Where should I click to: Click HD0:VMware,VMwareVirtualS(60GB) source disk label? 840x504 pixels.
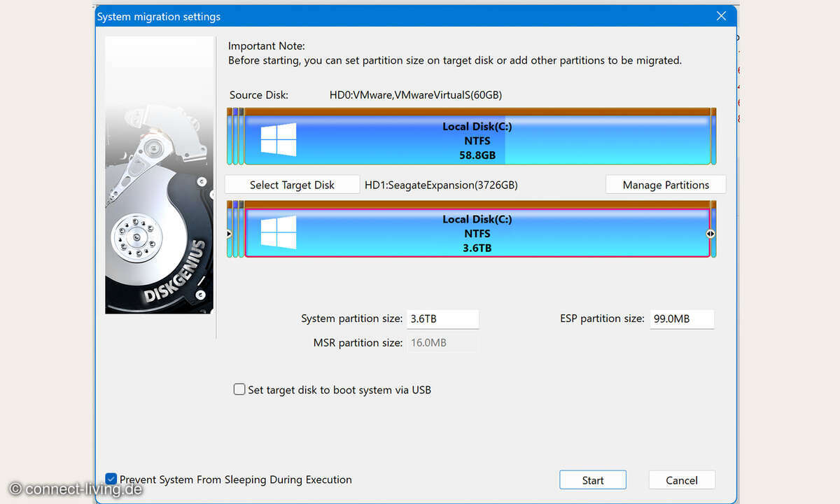[x=416, y=94]
